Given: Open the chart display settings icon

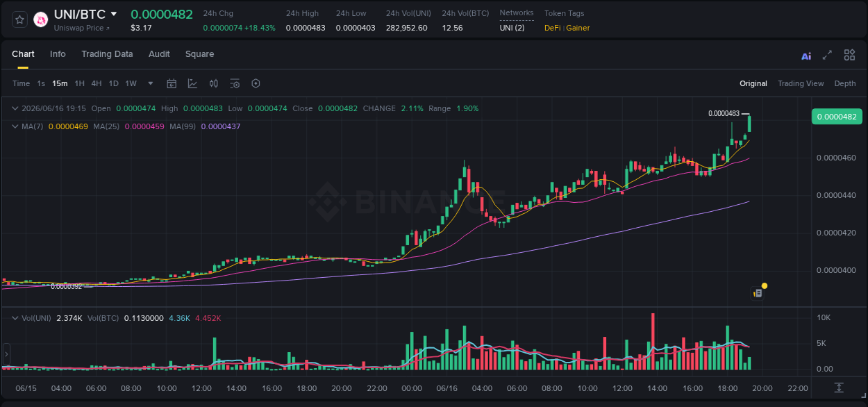Looking at the screenshot, I should [x=235, y=83].
